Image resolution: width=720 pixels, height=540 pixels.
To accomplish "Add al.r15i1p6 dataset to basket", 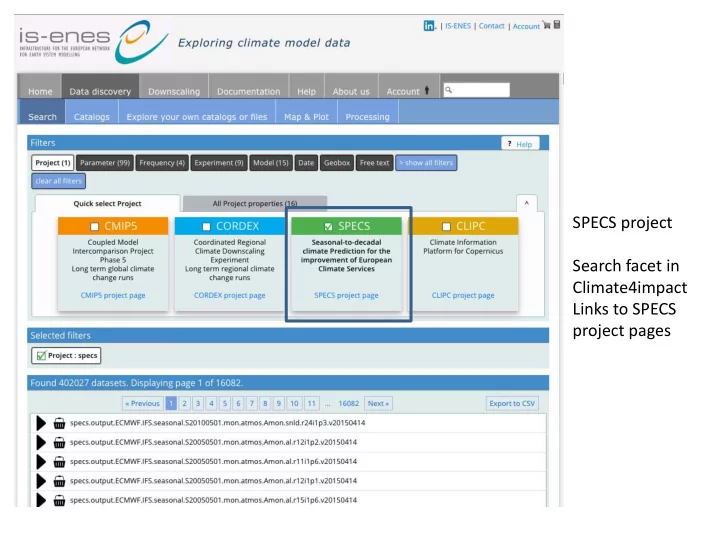I will (x=59, y=500).
